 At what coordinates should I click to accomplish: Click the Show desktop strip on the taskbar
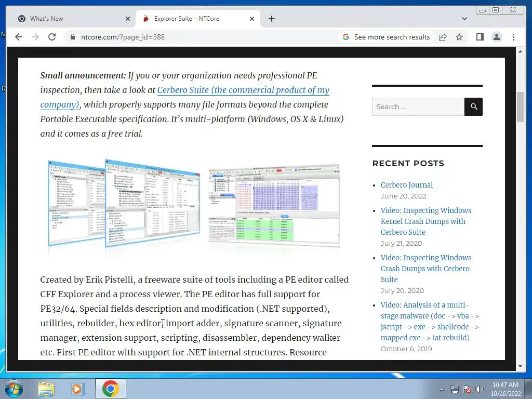pyautogui.click(x=528, y=389)
